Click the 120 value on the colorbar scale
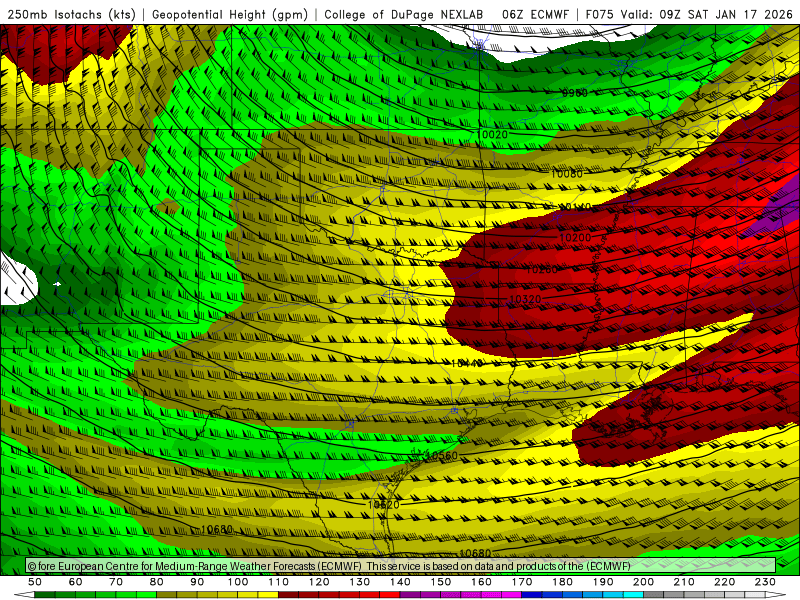800x600 pixels. (319, 582)
